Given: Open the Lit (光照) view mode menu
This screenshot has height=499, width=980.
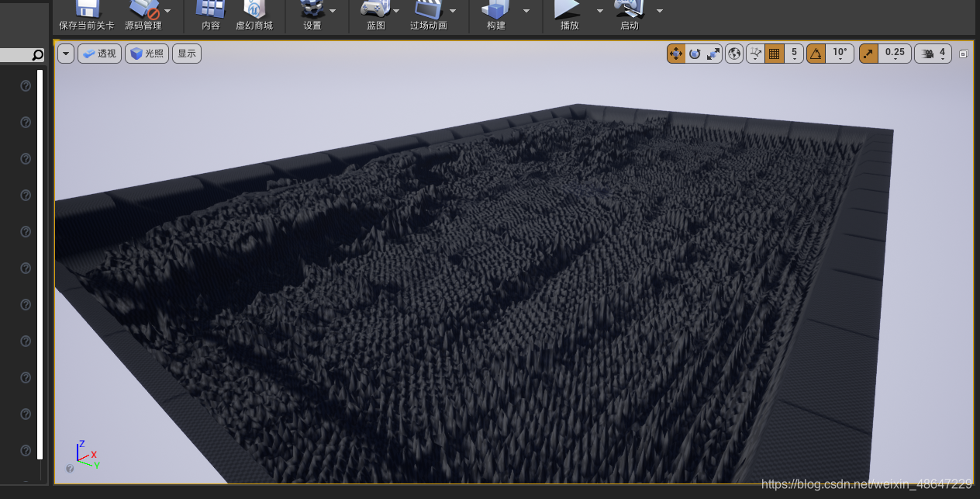Looking at the screenshot, I should pos(147,54).
